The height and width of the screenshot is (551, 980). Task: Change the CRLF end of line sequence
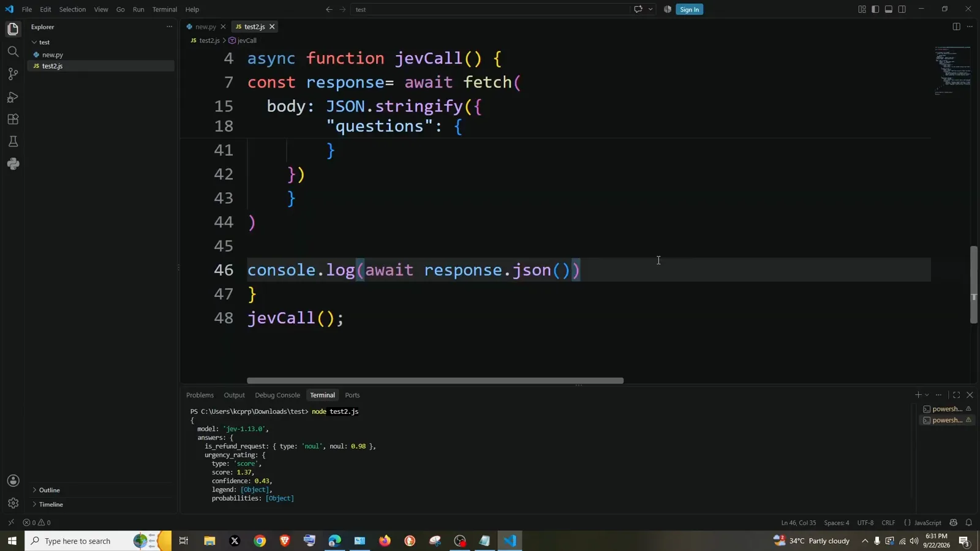(x=888, y=523)
